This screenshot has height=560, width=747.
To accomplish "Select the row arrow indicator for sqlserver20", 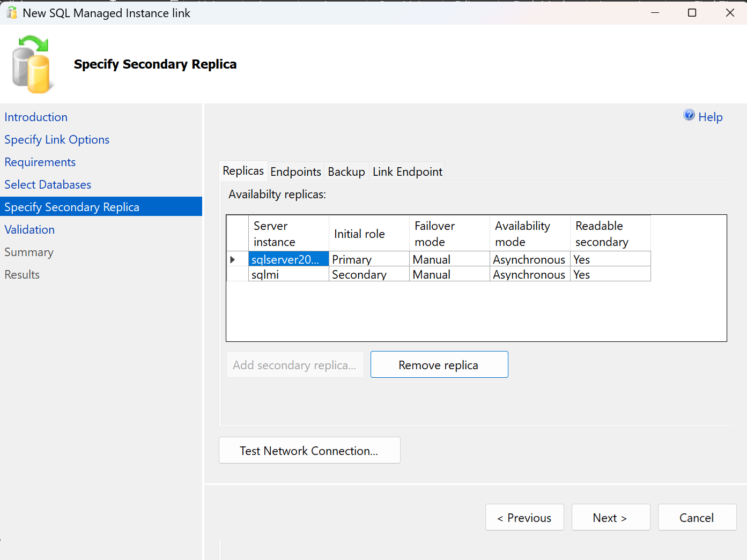I will point(233,259).
